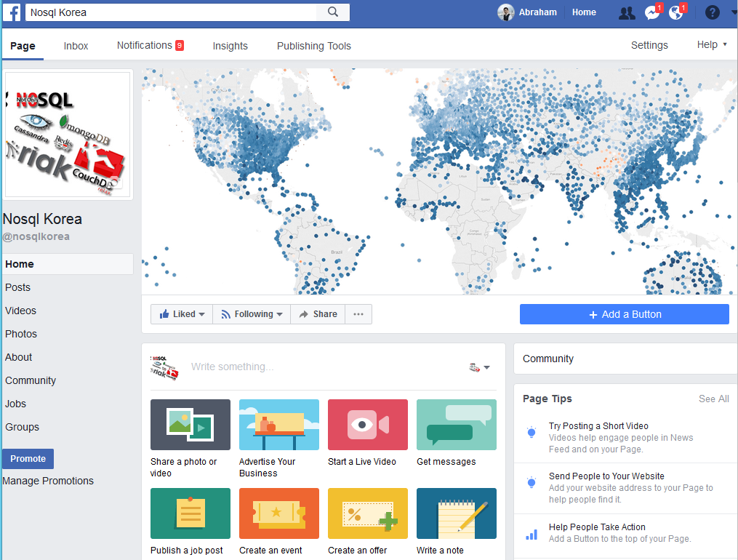Click the Advertise Your Business tile
This screenshot has width=738, height=560.
tap(279, 438)
